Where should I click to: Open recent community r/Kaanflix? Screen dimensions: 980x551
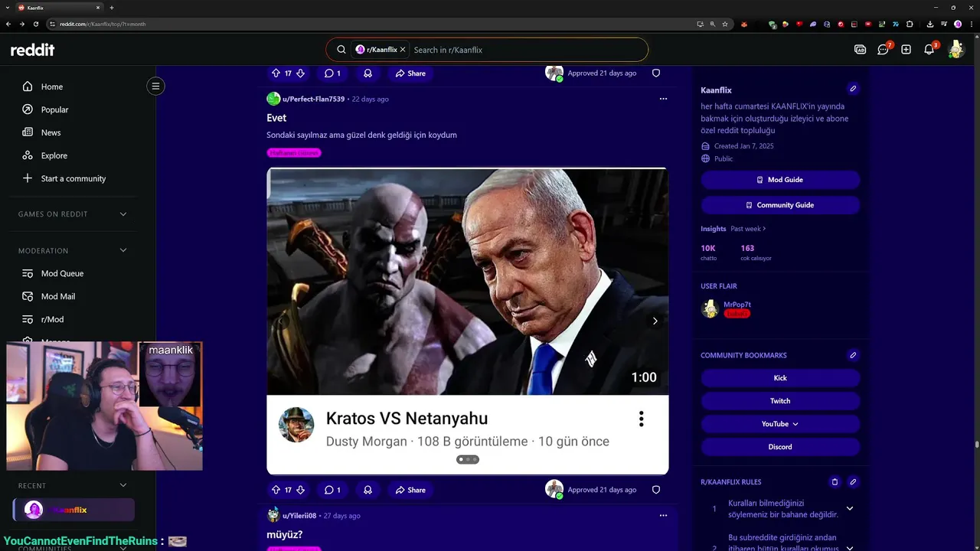click(x=73, y=510)
